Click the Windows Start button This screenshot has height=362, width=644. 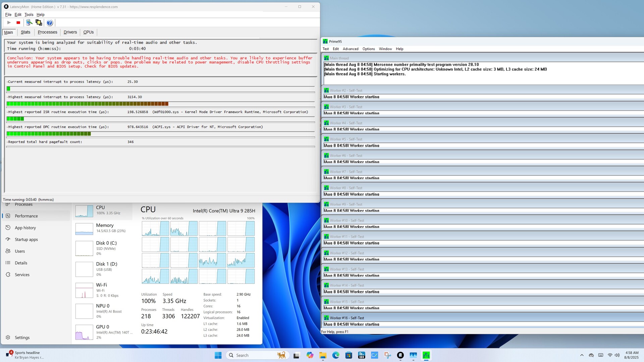tap(218, 355)
